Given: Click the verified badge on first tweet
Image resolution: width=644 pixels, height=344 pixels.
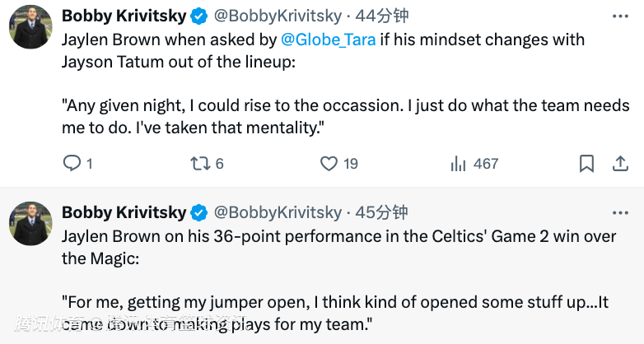Looking at the screenshot, I should coord(199,16).
